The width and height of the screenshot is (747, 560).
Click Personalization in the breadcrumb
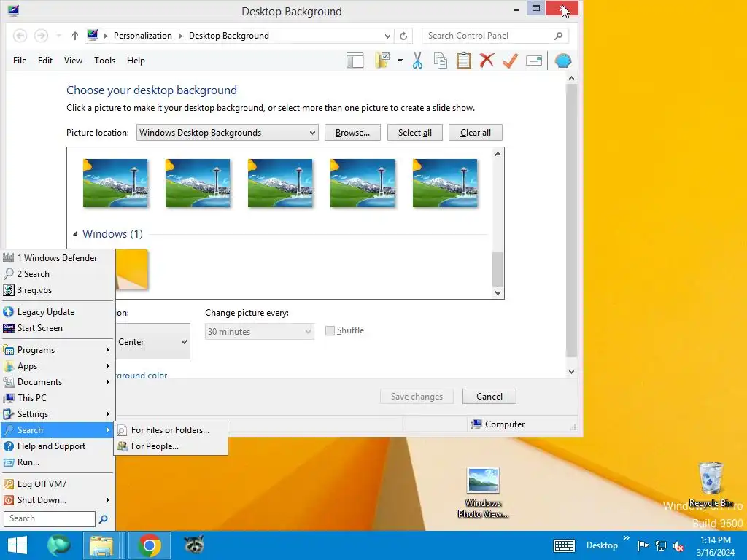click(142, 36)
